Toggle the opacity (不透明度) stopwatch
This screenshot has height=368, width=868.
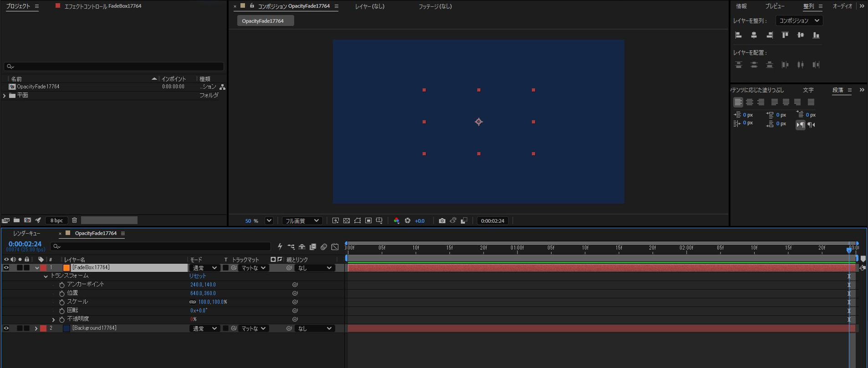pos(62,319)
